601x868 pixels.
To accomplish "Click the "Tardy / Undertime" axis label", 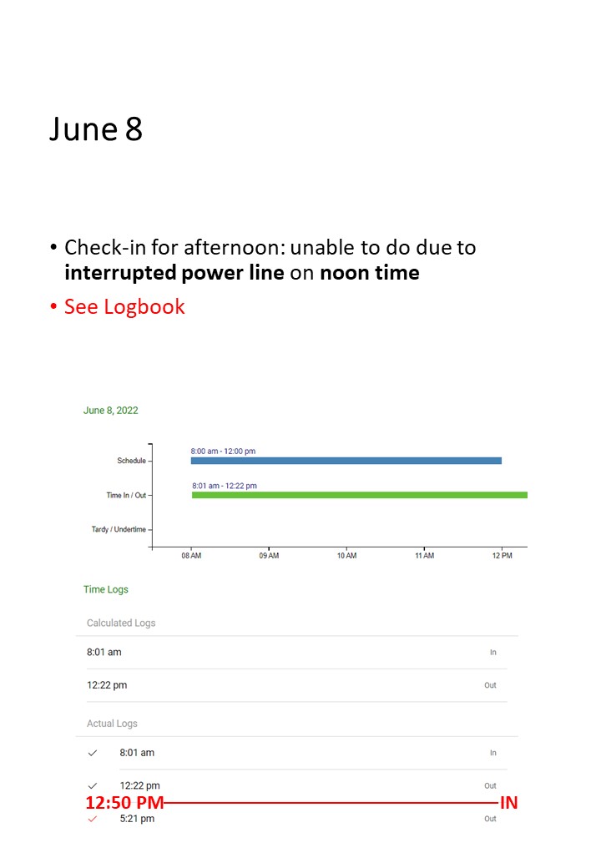I will coord(119,529).
